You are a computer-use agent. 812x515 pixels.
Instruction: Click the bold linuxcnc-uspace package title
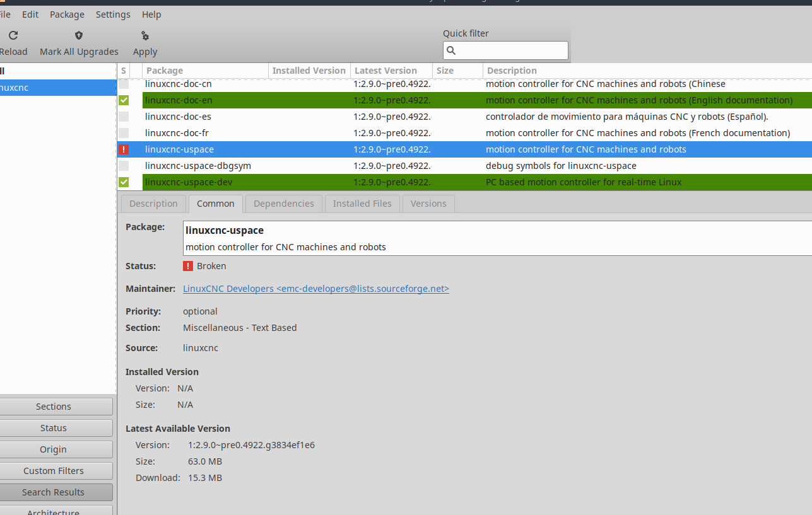point(225,231)
